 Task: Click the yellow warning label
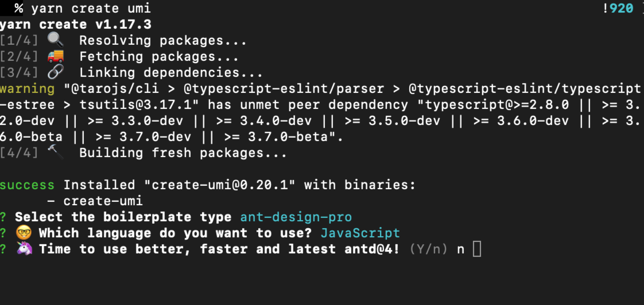point(27,89)
